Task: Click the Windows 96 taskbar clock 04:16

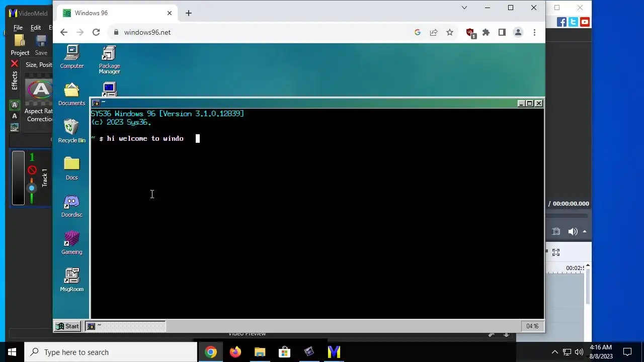Action: [x=532, y=326]
